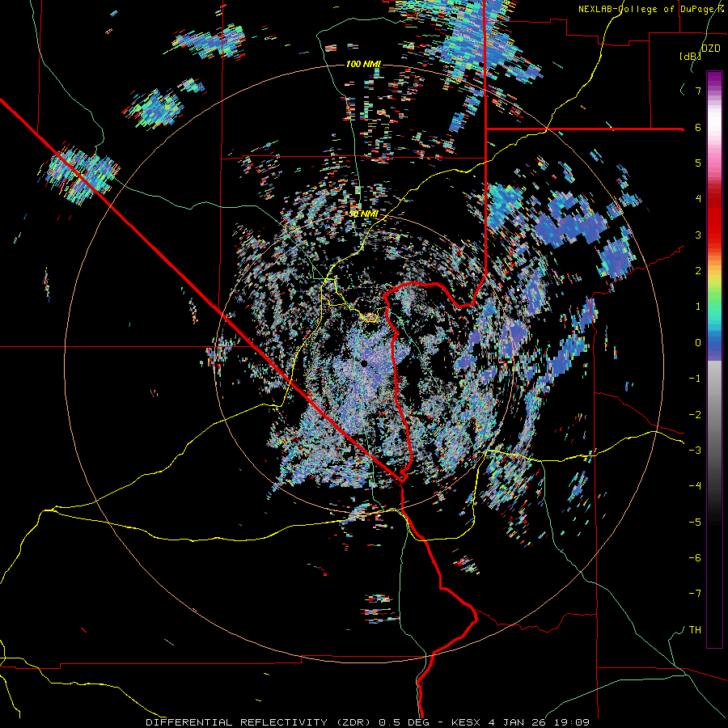Click the "0.5 DEG" elevation angle text
Image resolution: width=728 pixels, height=728 pixels.
click(403, 722)
